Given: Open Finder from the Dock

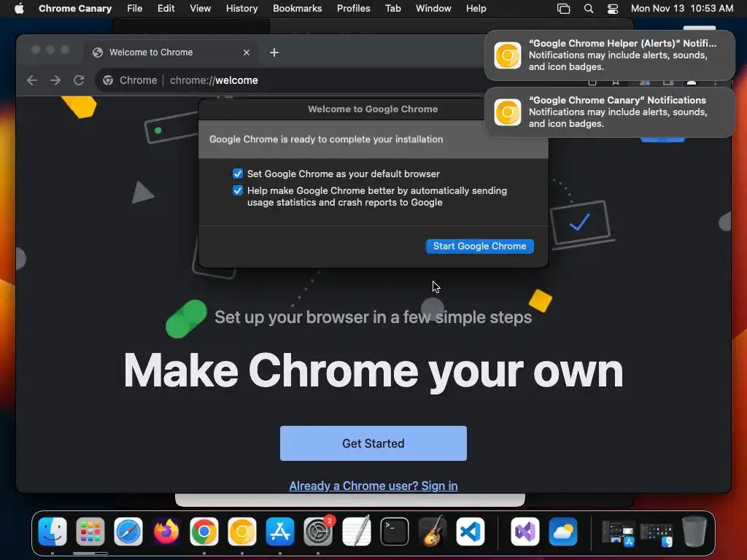Looking at the screenshot, I should tap(53, 532).
